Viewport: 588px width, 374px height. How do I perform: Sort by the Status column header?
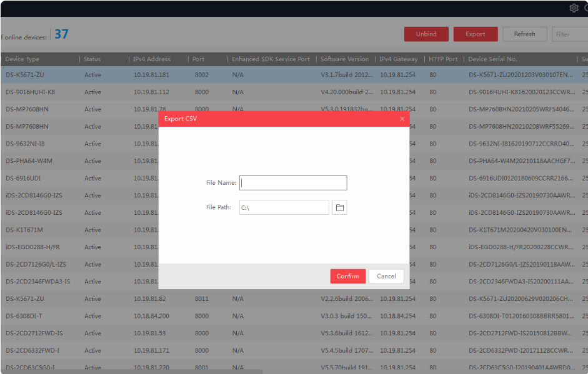(92, 59)
